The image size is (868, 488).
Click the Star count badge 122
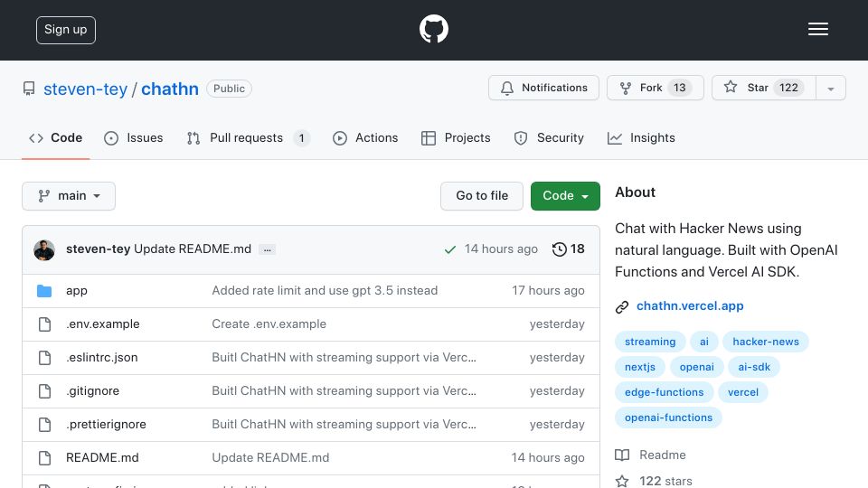[788, 88]
